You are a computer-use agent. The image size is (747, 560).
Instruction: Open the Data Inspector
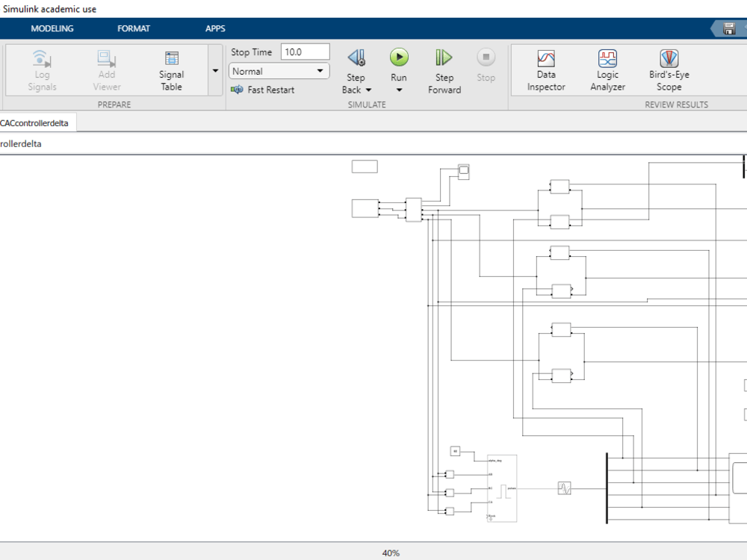pyautogui.click(x=546, y=70)
